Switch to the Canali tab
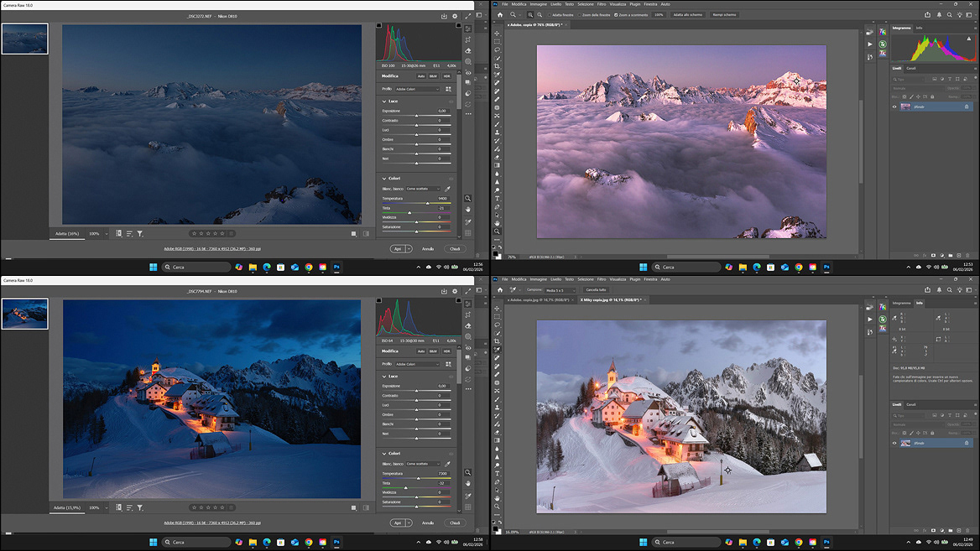 click(x=912, y=69)
